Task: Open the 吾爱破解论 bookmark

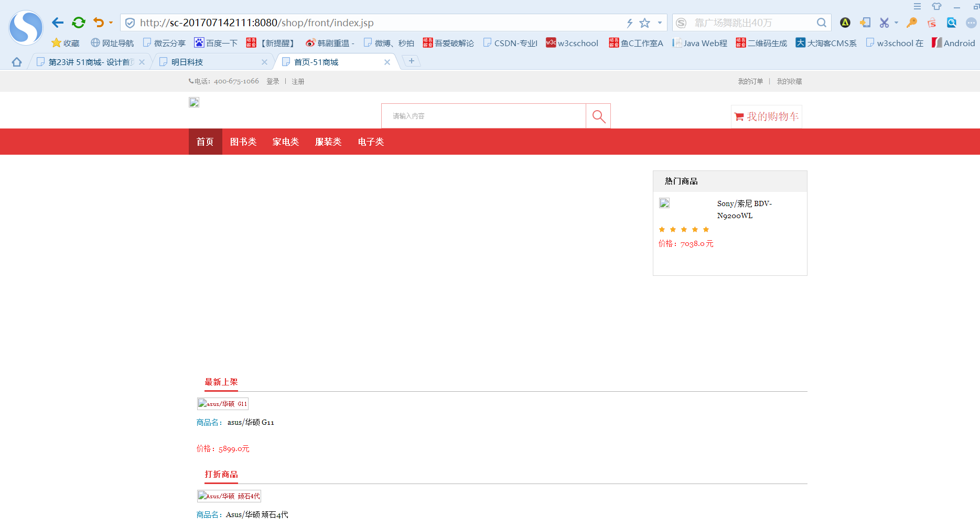Action: click(x=448, y=43)
